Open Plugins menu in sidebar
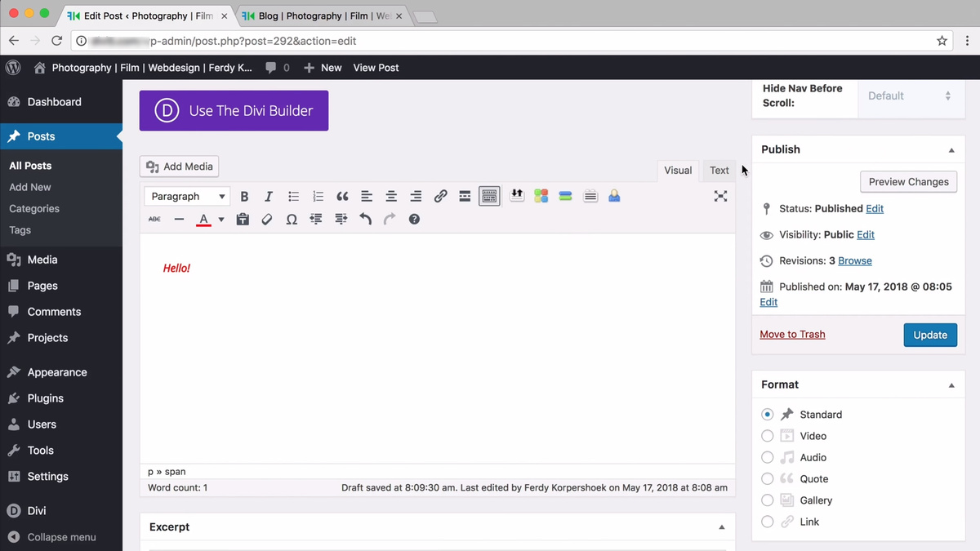The image size is (980, 551). click(61, 398)
